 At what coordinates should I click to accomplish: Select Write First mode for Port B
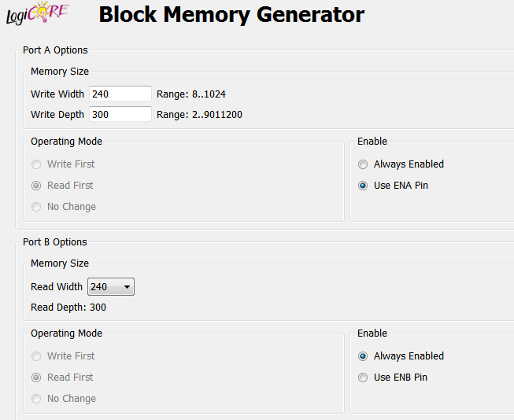pos(37,356)
